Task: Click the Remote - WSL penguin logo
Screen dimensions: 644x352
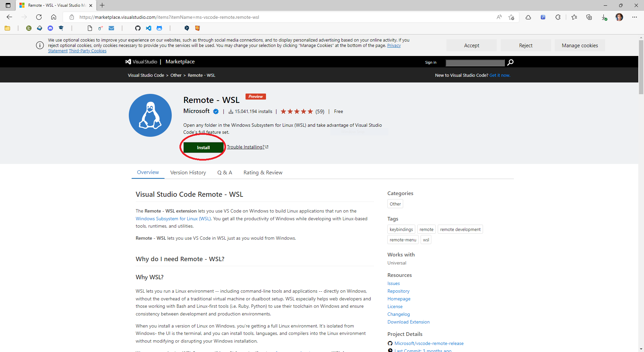Action: pyautogui.click(x=150, y=115)
